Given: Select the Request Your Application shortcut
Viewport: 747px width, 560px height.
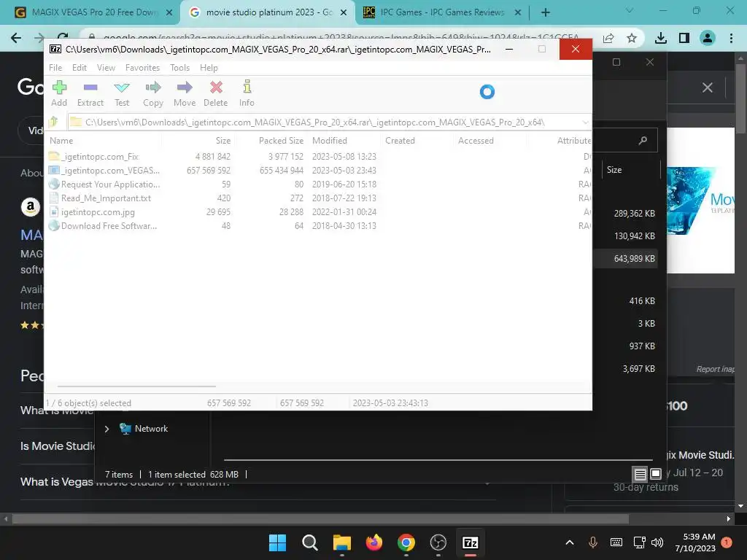Looking at the screenshot, I should click(x=105, y=184).
